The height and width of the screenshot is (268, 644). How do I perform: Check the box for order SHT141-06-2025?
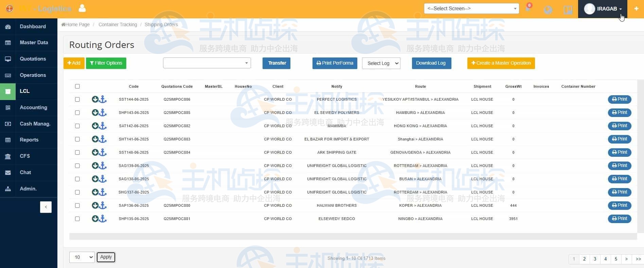pyautogui.click(x=77, y=139)
